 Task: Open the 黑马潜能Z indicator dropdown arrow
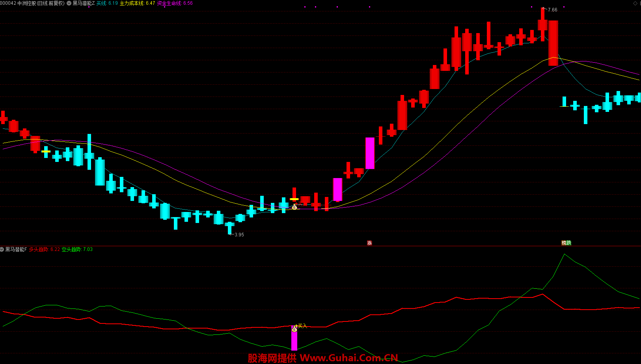tap(69, 3)
